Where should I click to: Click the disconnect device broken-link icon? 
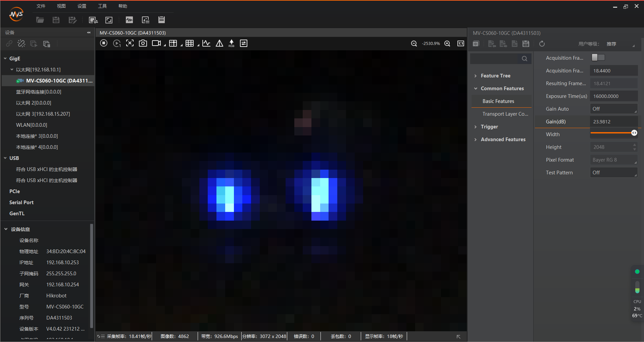point(21,44)
